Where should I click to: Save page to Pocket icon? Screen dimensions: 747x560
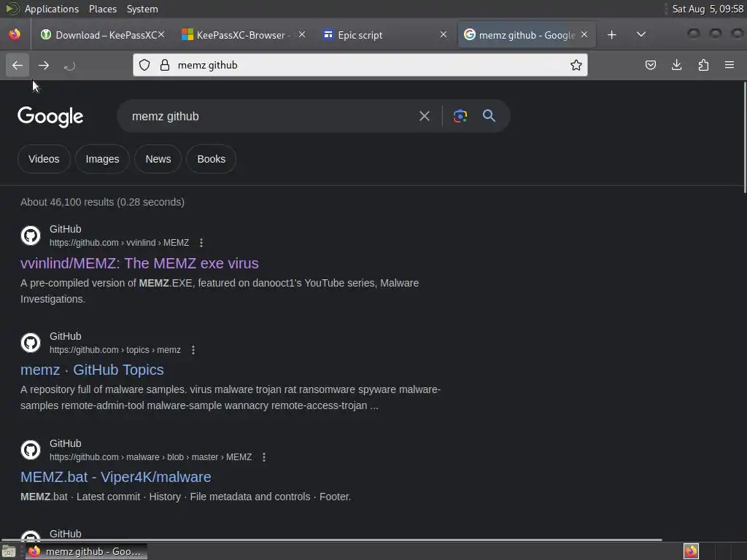pos(650,65)
